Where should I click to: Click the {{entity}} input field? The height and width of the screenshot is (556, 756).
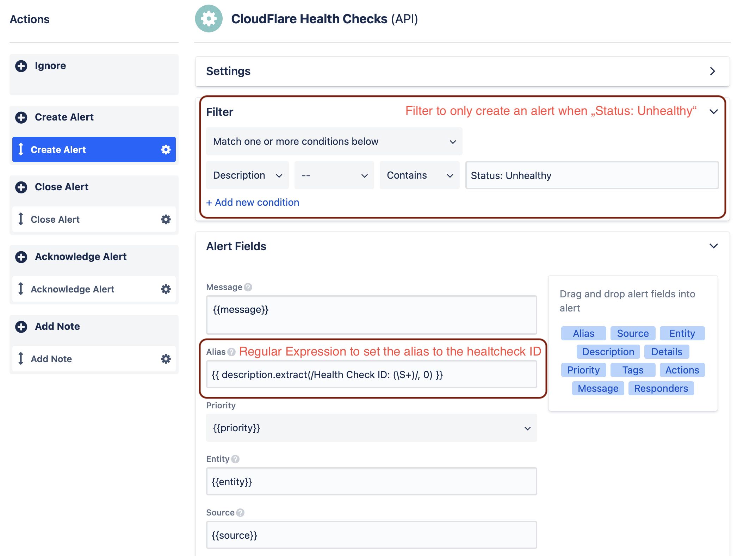pyautogui.click(x=371, y=481)
